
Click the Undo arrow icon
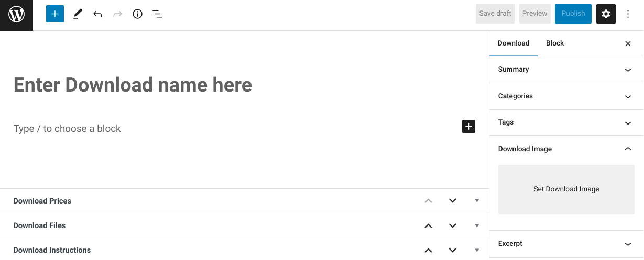(x=97, y=14)
